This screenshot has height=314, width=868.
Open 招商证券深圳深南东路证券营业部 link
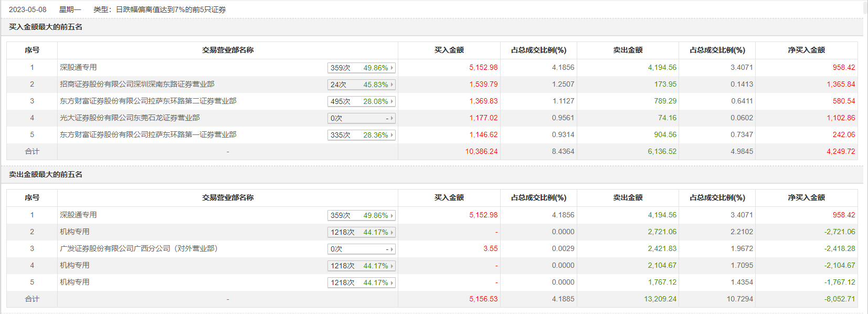tap(137, 84)
